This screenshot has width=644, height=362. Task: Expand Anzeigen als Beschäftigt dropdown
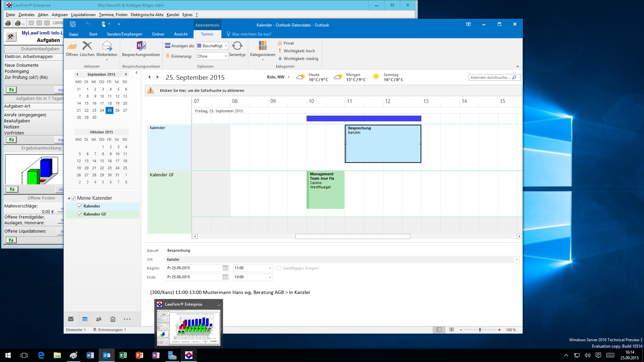pos(226,46)
